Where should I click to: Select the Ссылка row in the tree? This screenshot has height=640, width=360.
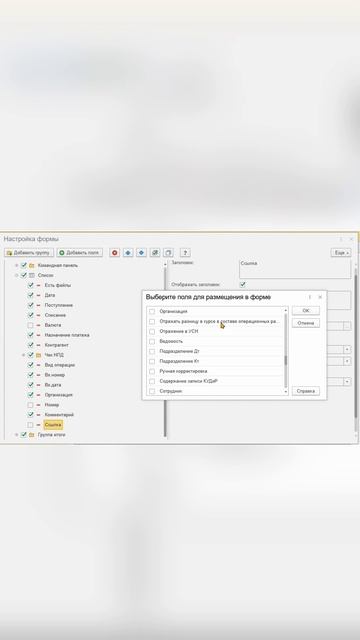53,425
